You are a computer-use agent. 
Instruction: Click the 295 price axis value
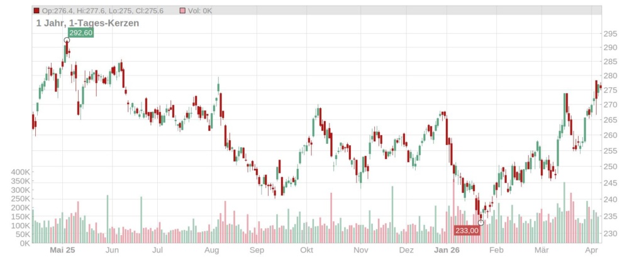tap(609, 34)
